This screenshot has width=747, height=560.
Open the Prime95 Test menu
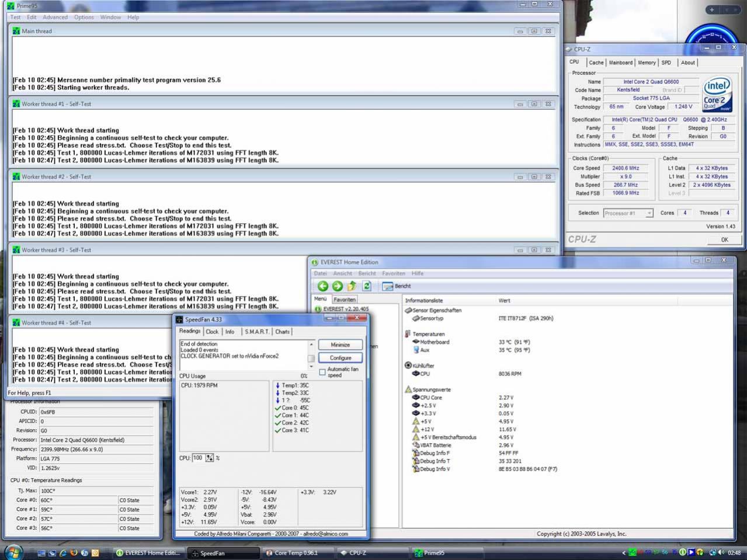click(x=15, y=17)
